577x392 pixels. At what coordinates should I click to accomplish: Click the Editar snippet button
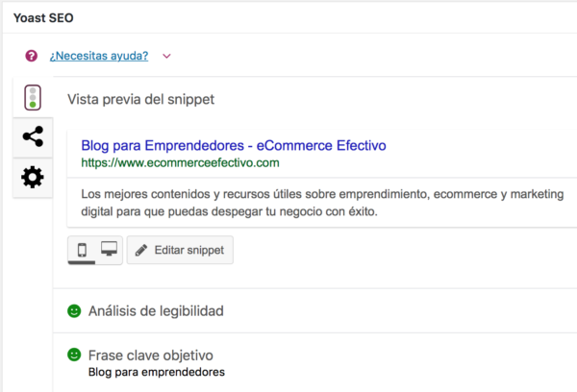click(180, 250)
